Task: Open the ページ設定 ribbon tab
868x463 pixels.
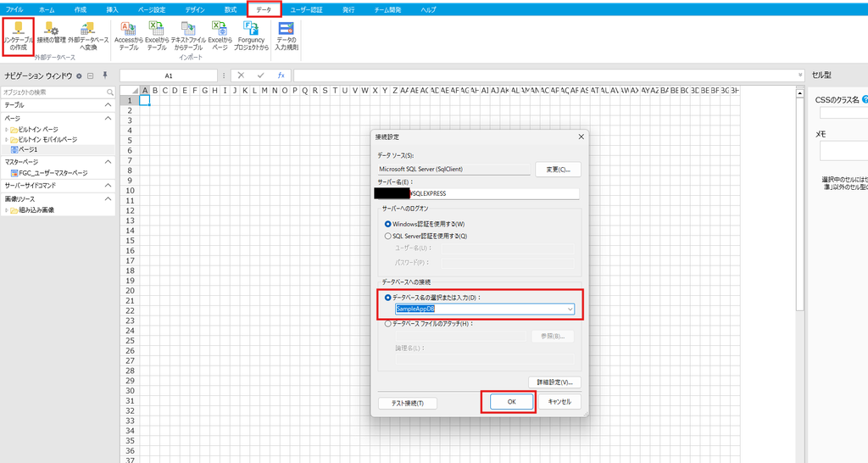Action: coord(151,9)
